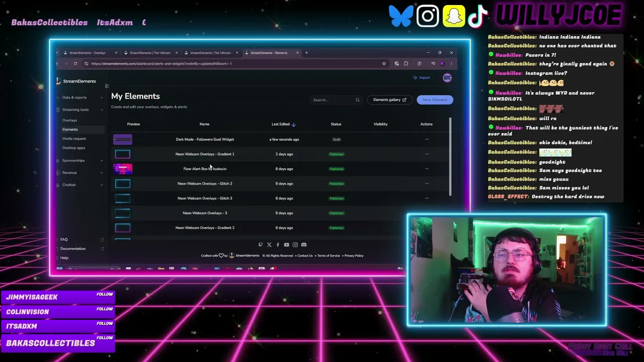The image size is (644, 362).
Task: Select the Neon Webcam Overlays - Gradient 2 name
Action: click(205, 228)
